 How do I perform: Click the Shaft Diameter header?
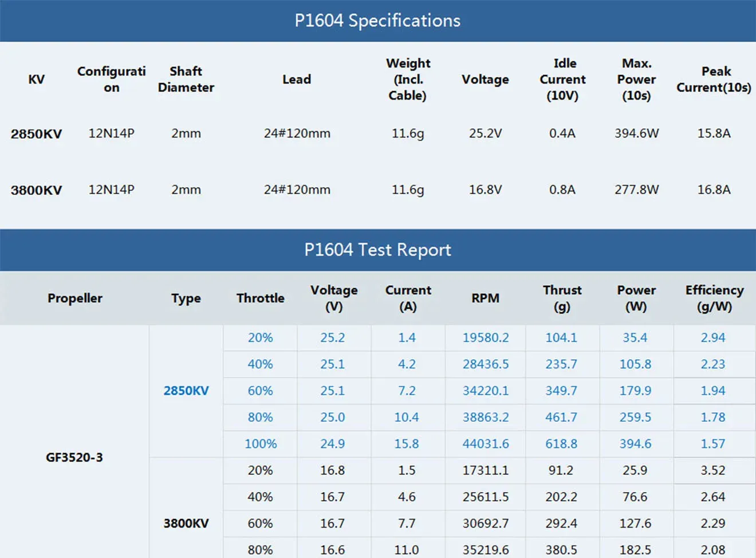186,79
